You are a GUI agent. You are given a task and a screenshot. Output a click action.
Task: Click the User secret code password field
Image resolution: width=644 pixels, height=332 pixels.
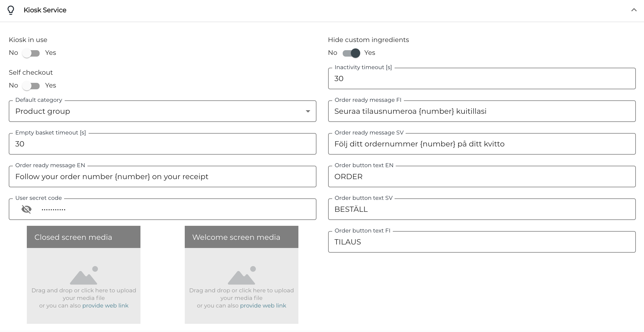[175, 209]
